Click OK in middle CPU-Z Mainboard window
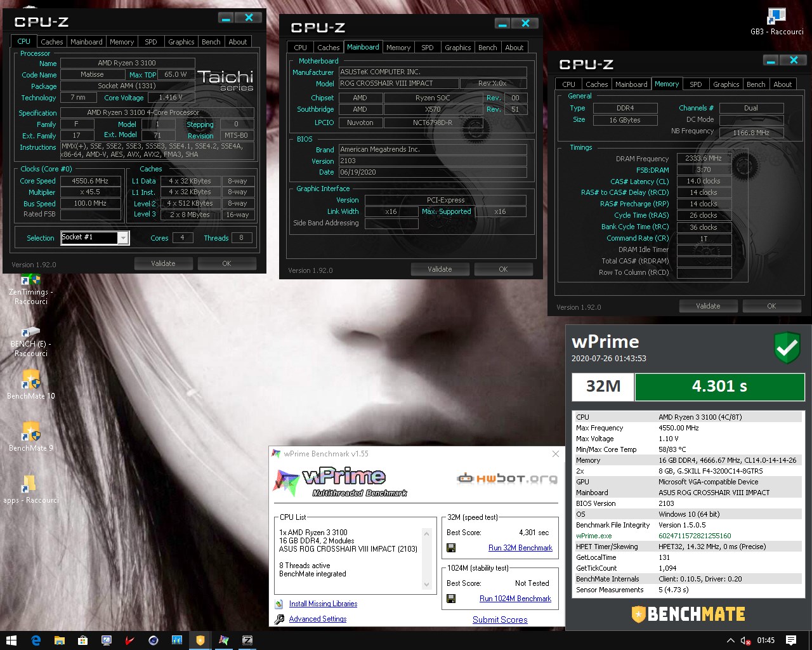 pos(503,269)
